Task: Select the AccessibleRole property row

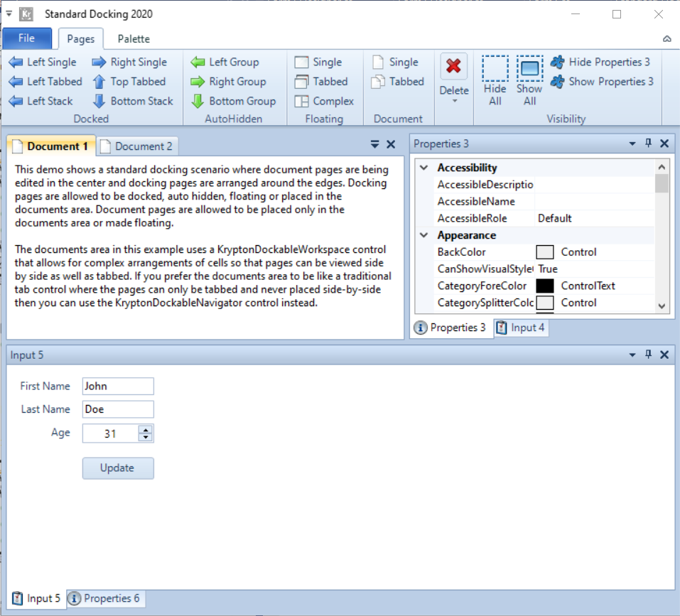Action: tap(545, 219)
